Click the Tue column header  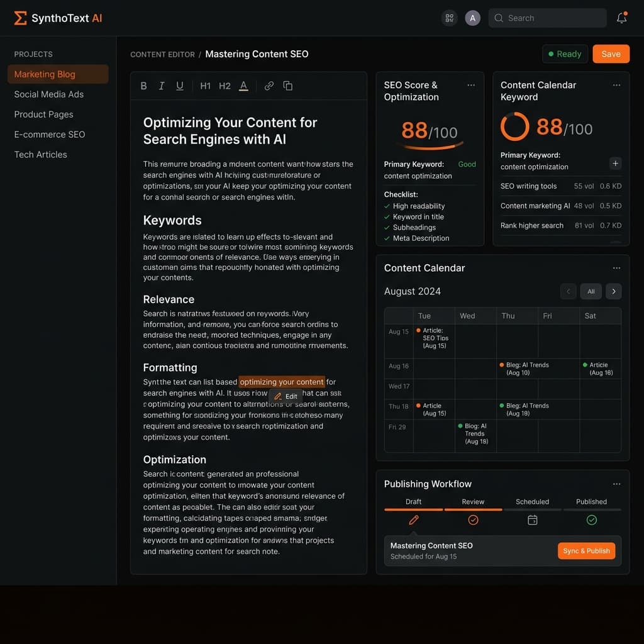[425, 316]
